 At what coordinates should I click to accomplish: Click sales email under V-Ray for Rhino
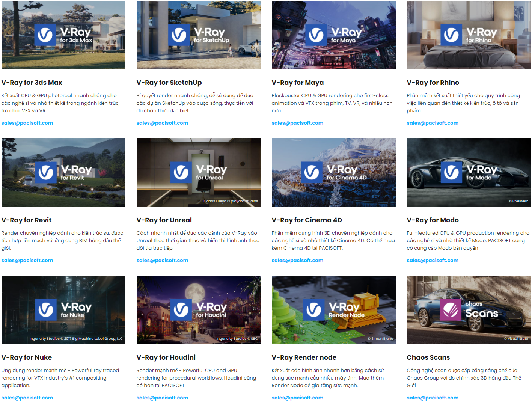(433, 123)
